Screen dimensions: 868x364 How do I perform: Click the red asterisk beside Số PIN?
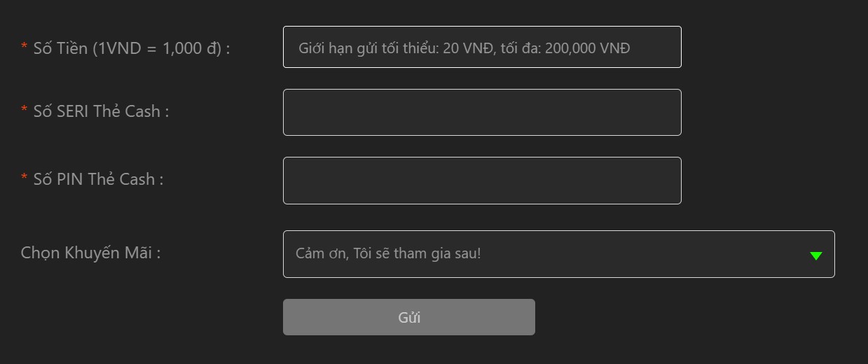pos(24,178)
